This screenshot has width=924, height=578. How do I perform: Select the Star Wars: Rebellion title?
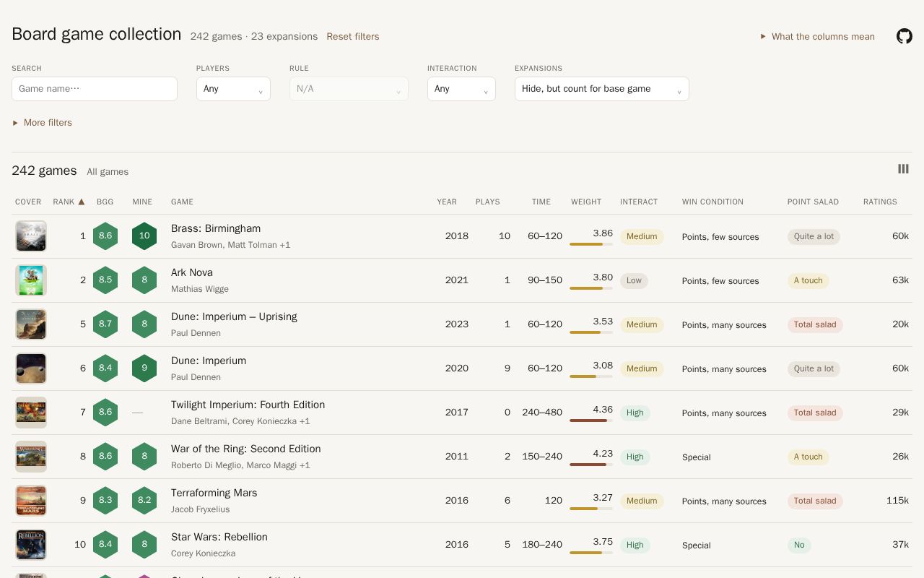219,537
